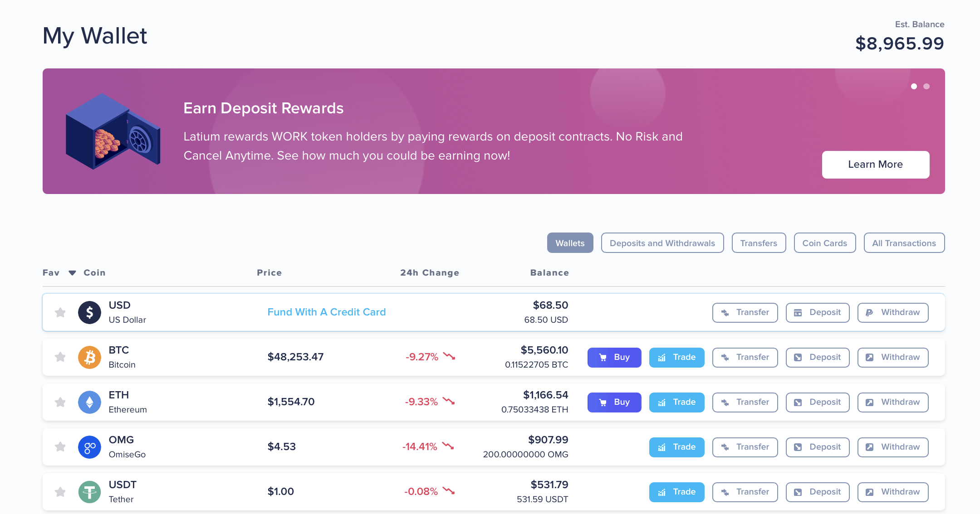Buy Ethereum with the Buy button

614,402
